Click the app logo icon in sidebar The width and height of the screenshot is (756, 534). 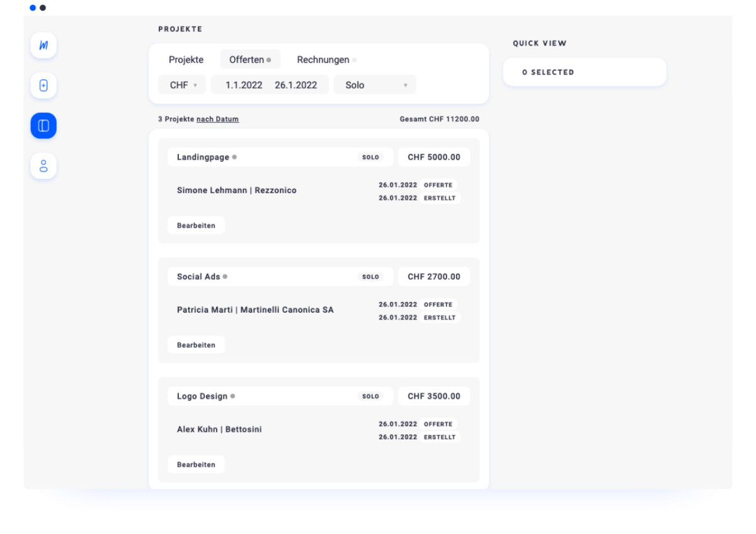coord(43,45)
